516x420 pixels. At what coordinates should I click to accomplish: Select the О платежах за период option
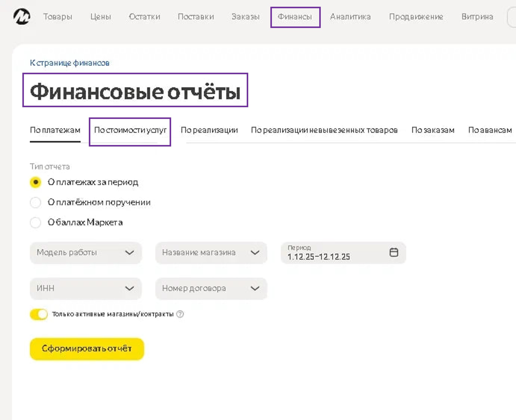tap(36, 182)
